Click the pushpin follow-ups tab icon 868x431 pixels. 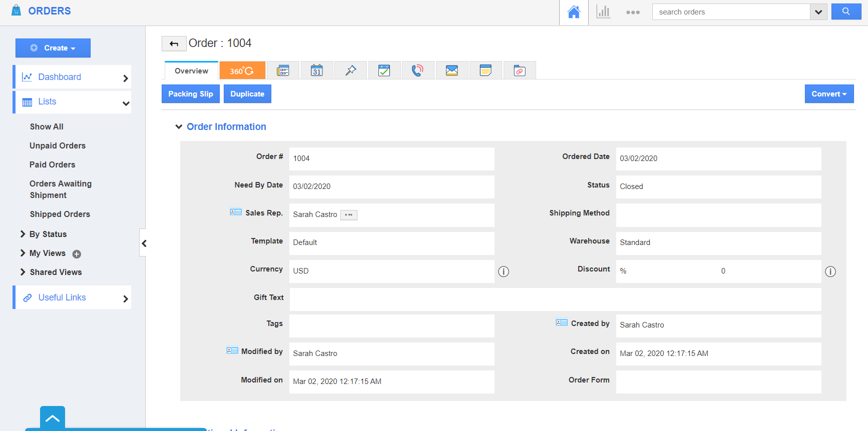pyautogui.click(x=350, y=70)
